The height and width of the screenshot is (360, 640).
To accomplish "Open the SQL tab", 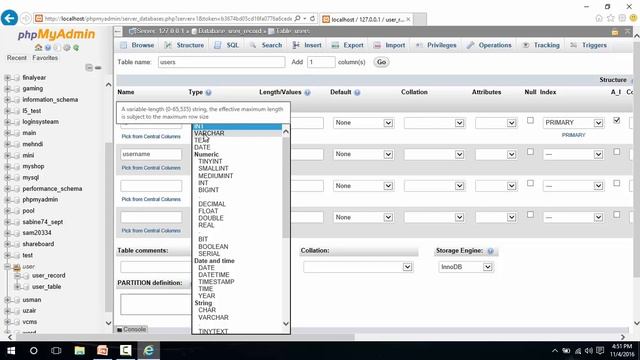I will pos(227,45).
